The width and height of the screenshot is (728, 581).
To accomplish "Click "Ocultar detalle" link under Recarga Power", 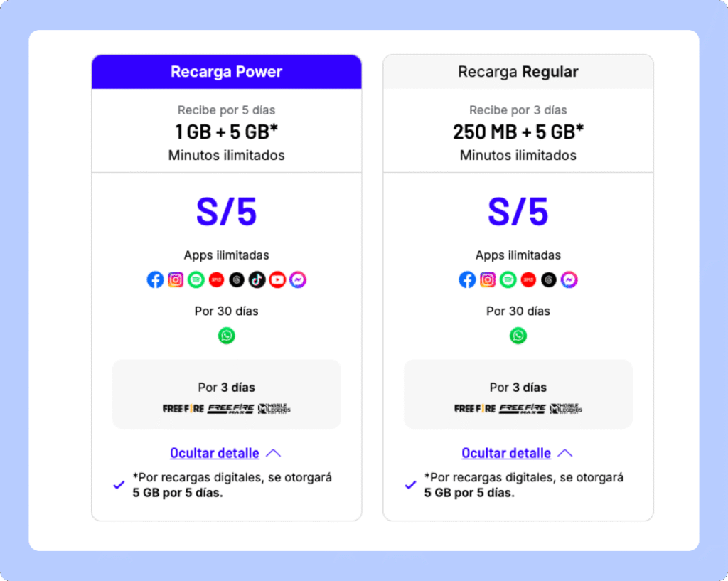I will (214, 453).
